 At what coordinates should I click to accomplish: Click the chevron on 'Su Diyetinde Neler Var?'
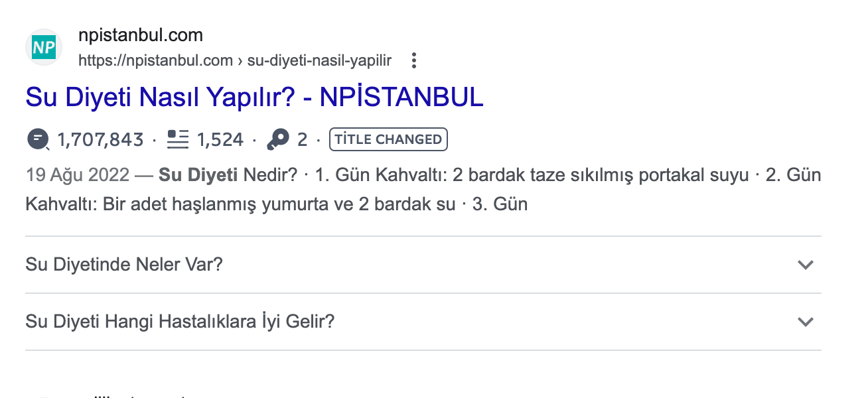(x=806, y=265)
